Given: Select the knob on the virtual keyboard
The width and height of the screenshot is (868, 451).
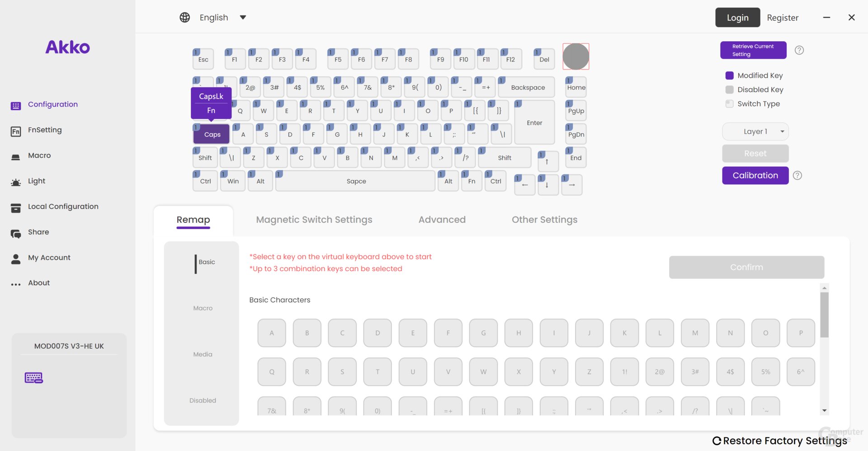Looking at the screenshot, I should 576,56.
